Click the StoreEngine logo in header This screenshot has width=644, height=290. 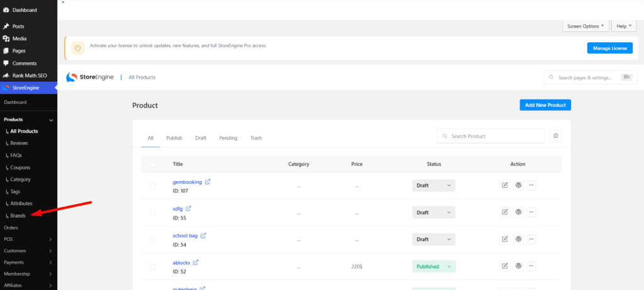point(90,77)
